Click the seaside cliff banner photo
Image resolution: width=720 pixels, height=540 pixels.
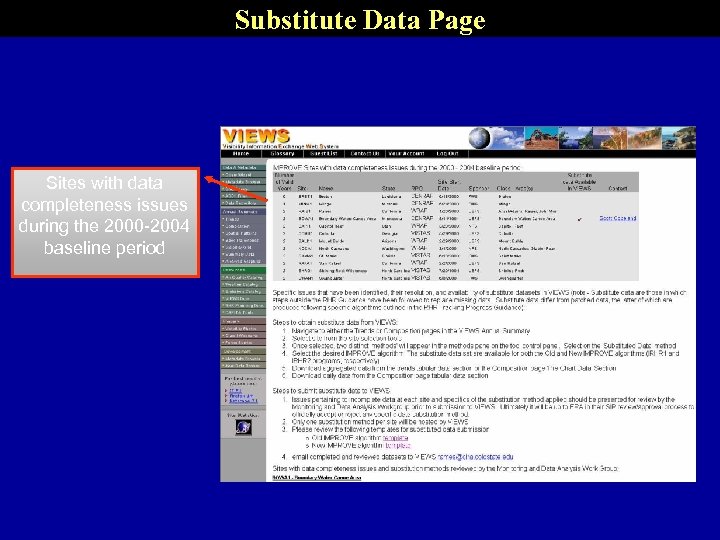679,138
